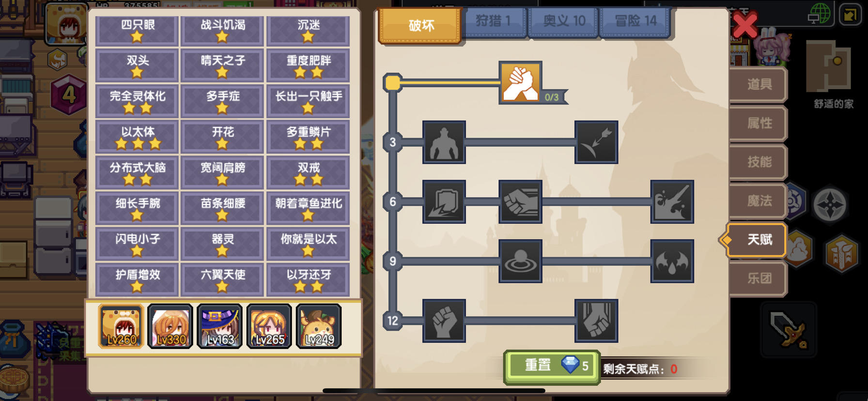Open the 奥义 10 tab
This screenshot has width=868, height=401.
(564, 21)
